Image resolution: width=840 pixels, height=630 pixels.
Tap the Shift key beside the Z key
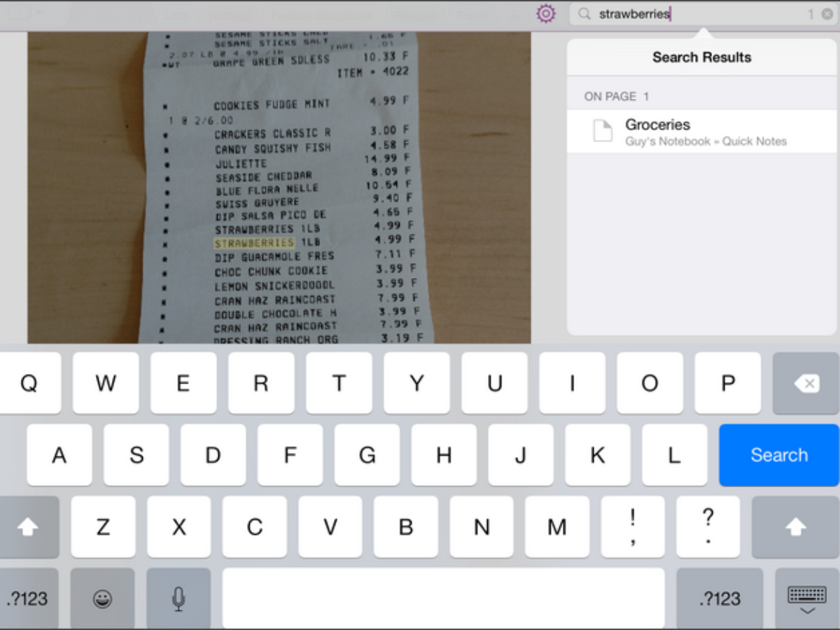pyautogui.click(x=29, y=527)
